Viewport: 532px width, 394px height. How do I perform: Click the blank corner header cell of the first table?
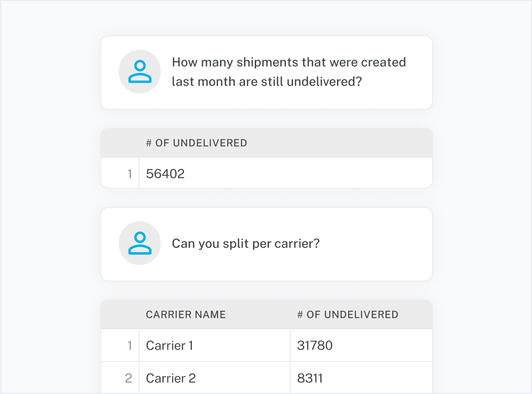point(120,143)
